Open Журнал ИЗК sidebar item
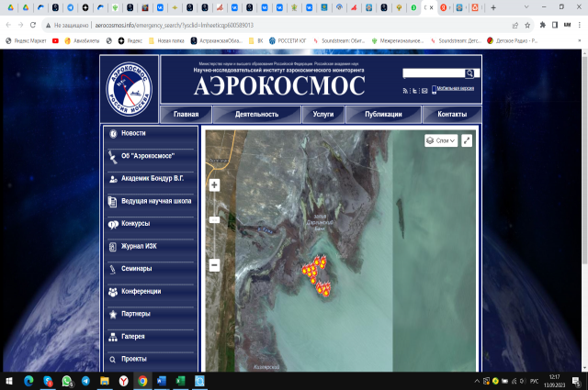Screen dimensions: 588x390 (139, 246)
